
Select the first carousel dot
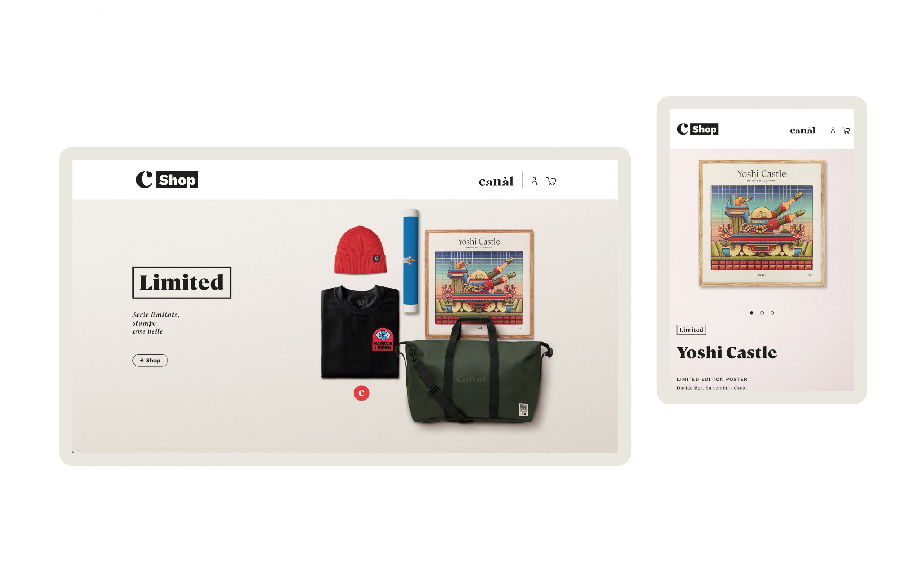[x=751, y=313]
